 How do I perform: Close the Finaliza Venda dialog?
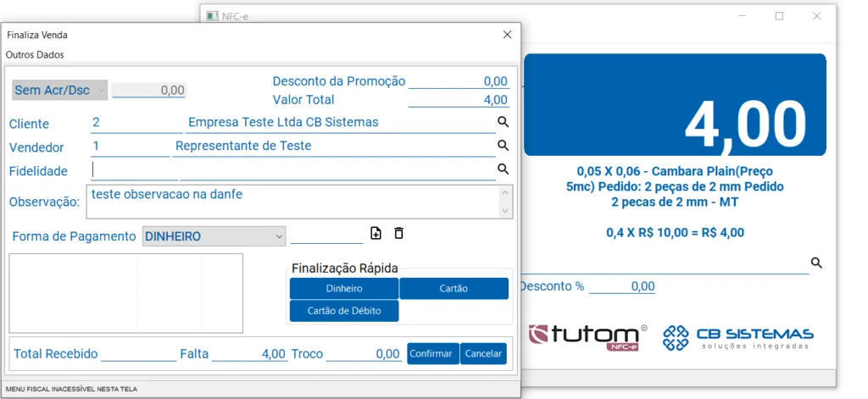[507, 35]
